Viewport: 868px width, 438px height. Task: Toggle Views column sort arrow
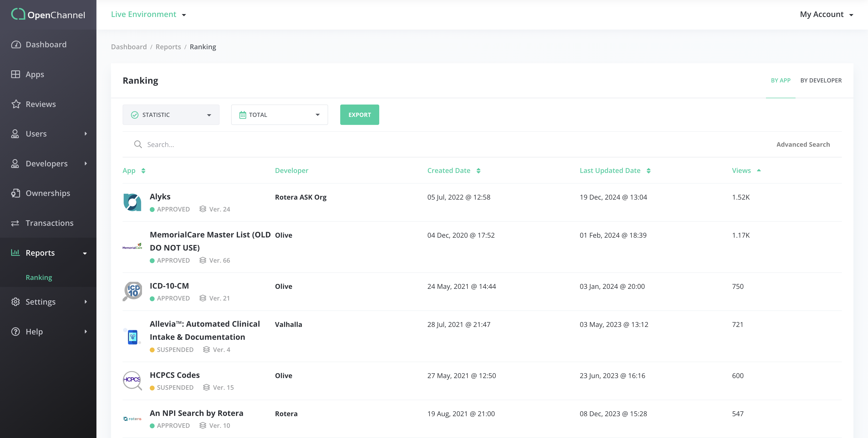pos(758,170)
